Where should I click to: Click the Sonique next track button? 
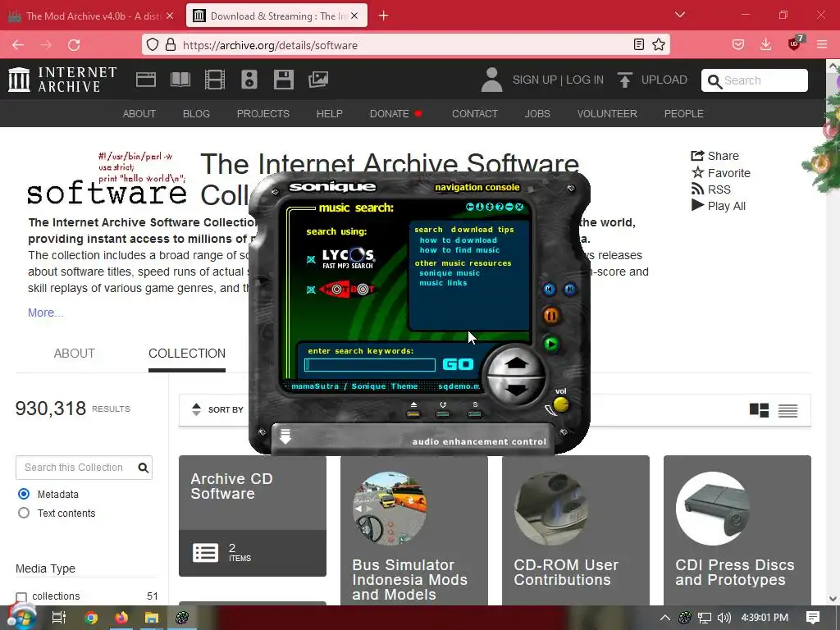point(570,290)
